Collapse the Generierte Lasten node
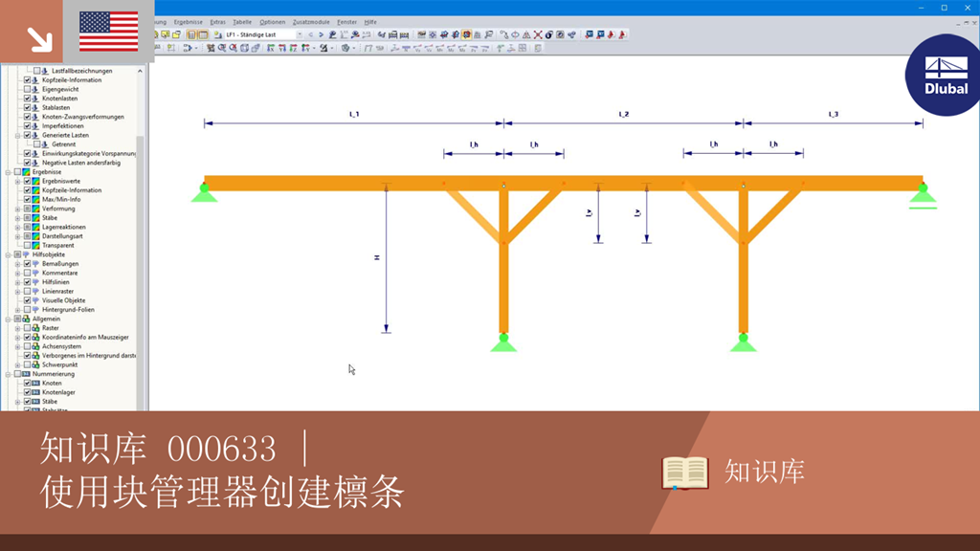The height and width of the screenshot is (551, 980). (x=18, y=135)
